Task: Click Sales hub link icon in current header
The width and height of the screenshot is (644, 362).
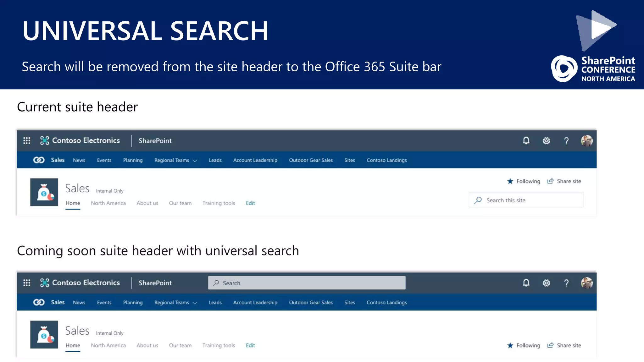Action: click(x=39, y=160)
